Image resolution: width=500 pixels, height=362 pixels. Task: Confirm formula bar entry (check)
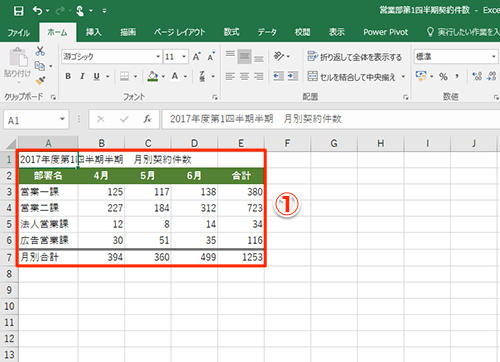pyautogui.click(x=124, y=119)
